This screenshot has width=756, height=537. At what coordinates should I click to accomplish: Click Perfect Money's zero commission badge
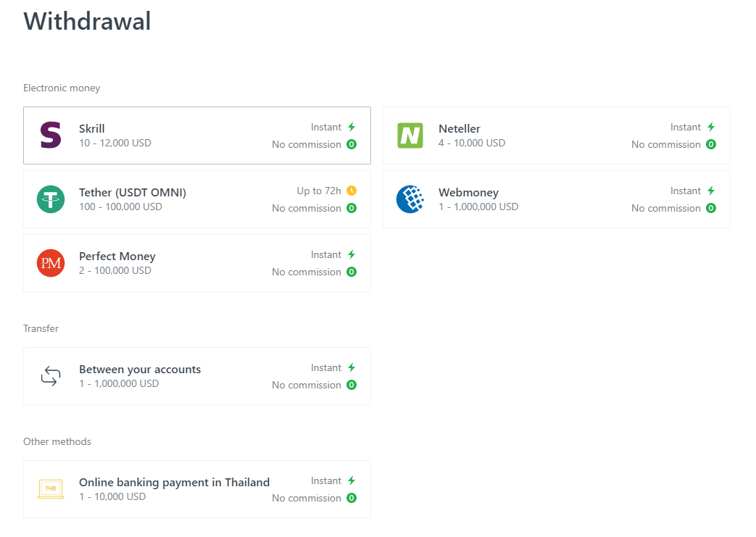352,272
